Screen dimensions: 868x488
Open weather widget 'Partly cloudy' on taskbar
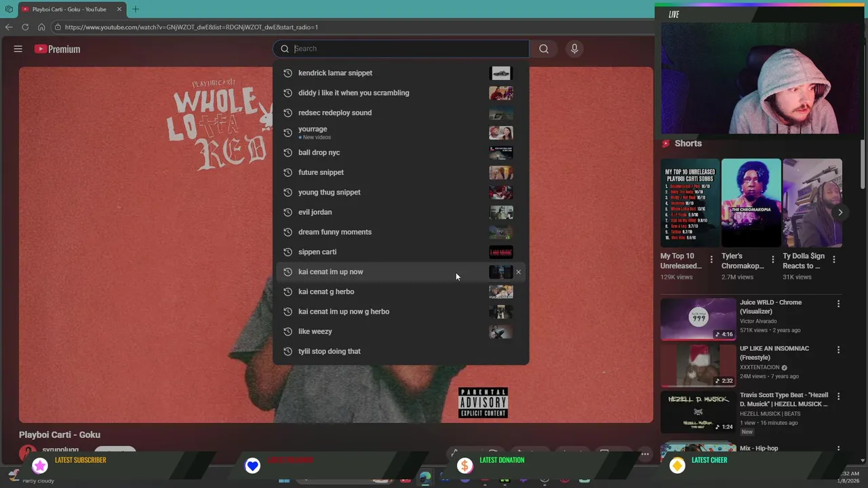point(31,477)
